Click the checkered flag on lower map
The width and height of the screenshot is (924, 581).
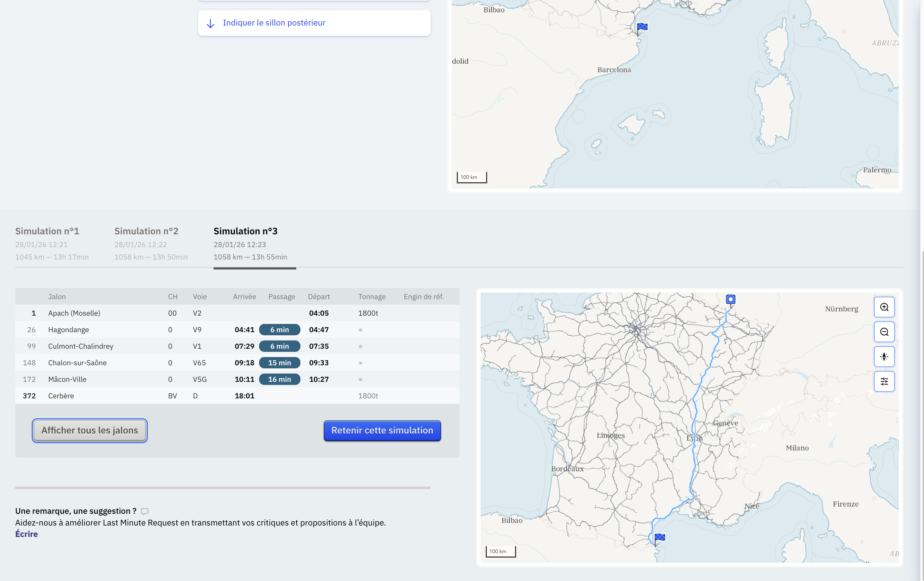pos(660,538)
